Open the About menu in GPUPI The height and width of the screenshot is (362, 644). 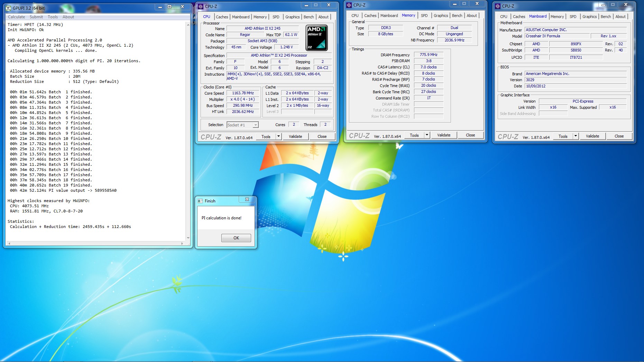[x=68, y=17]
